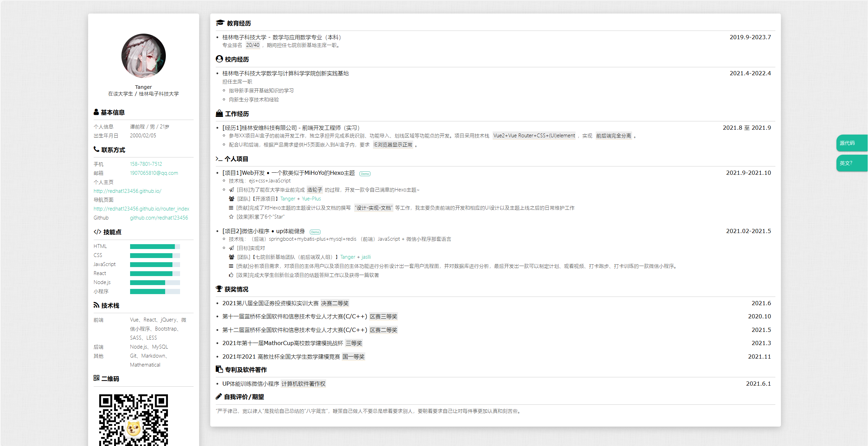Click the HTML skill progress bar
Image resolution: width=868 pixels, height=446 pixels.
pyautogui.click(x=155, y=247)
